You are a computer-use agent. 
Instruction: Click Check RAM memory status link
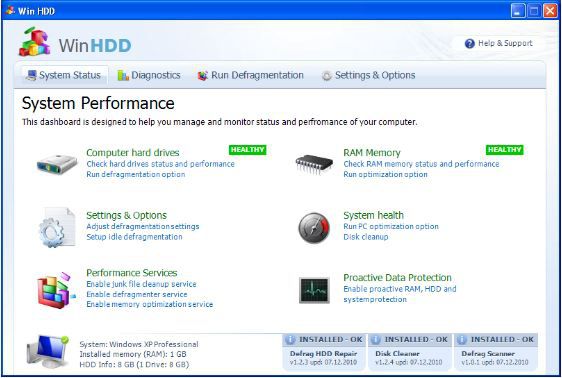pos(421,164)
